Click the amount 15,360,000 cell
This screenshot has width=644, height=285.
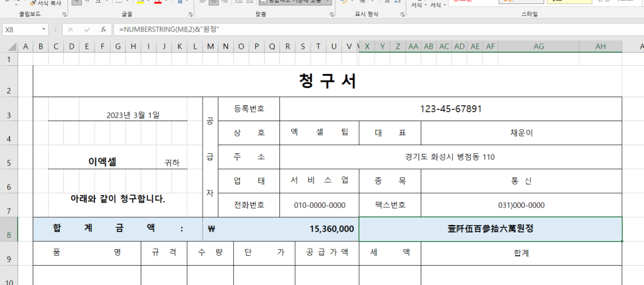point(281,229)
